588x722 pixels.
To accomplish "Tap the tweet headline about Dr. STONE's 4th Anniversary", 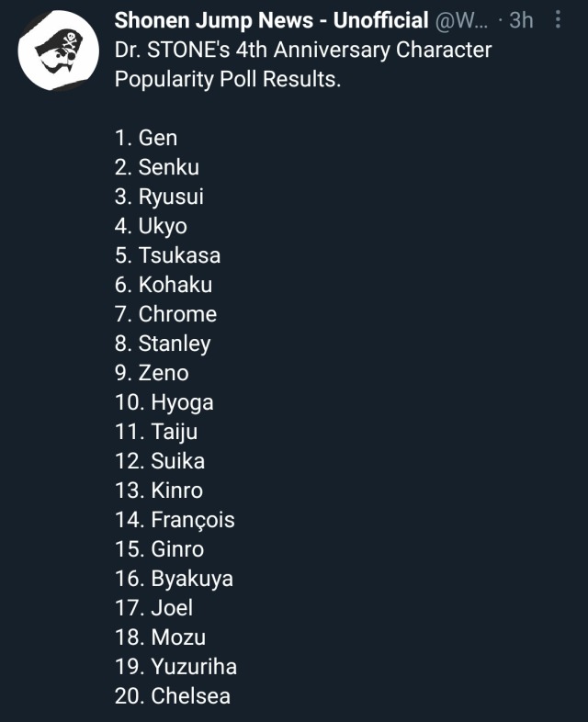I will tap(303, 64).
